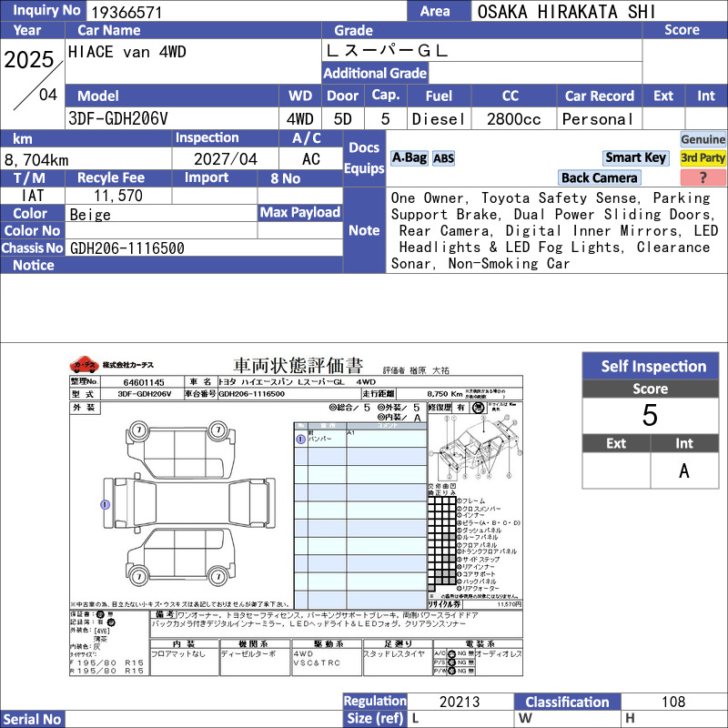Image resolution: width=728 pixels, height=728 pixels.
Task: Click the interior grade A in Self Inspection
Action: [x=684, y=470]
